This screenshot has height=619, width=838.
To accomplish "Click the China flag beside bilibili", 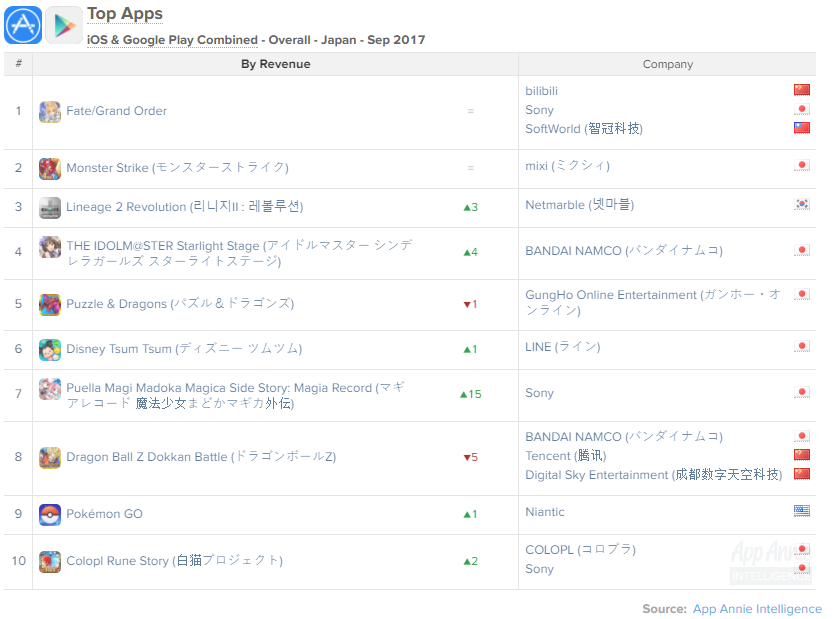I will [x=802, y=90].
